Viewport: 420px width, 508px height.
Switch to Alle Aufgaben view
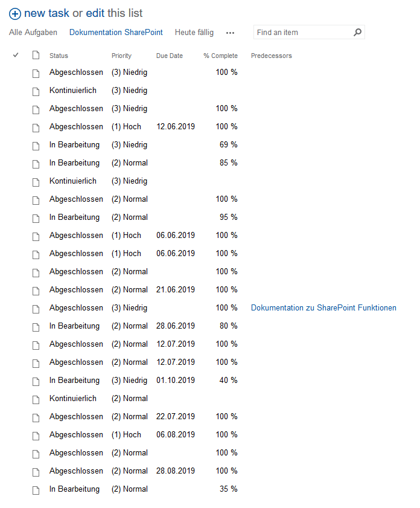pos(33,33)
